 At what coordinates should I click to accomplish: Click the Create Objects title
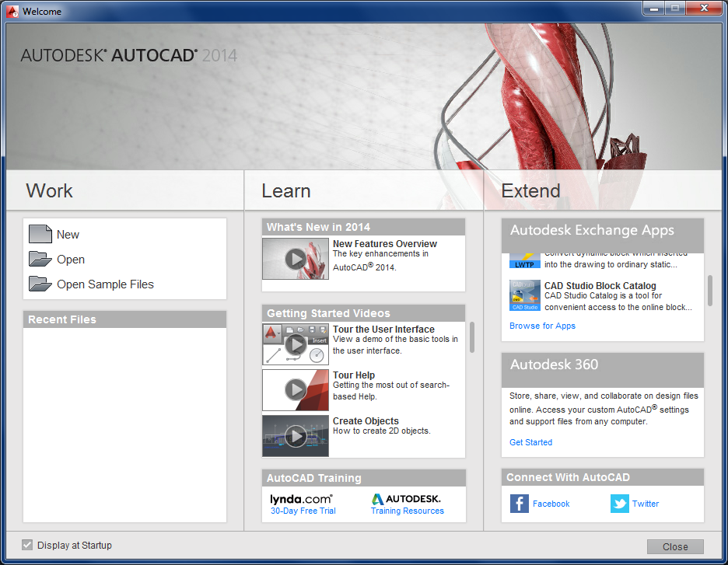click(x=366, y=420)
